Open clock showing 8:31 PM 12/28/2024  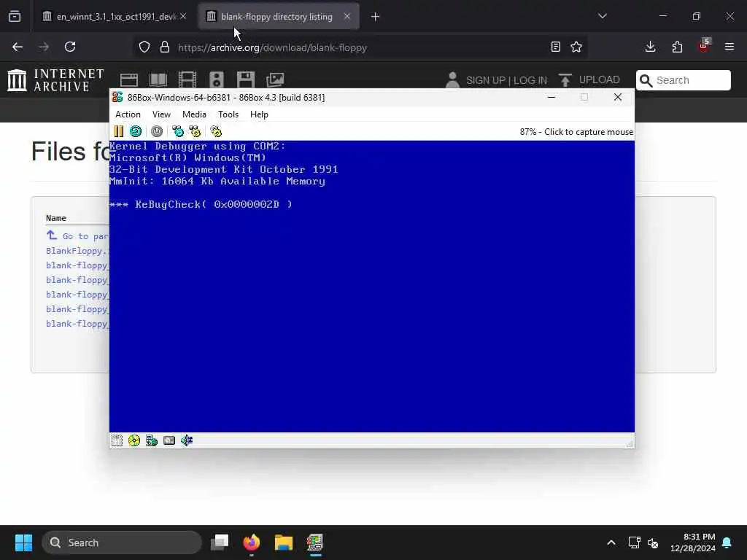[x=693, y=542]
